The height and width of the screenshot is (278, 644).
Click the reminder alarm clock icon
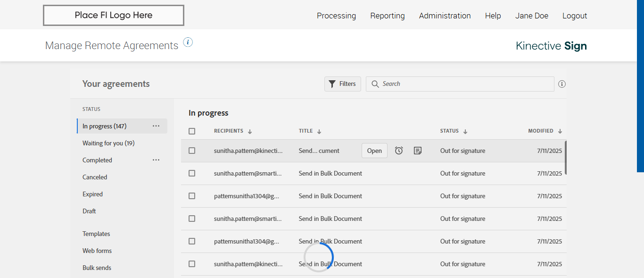click(399, 151)
